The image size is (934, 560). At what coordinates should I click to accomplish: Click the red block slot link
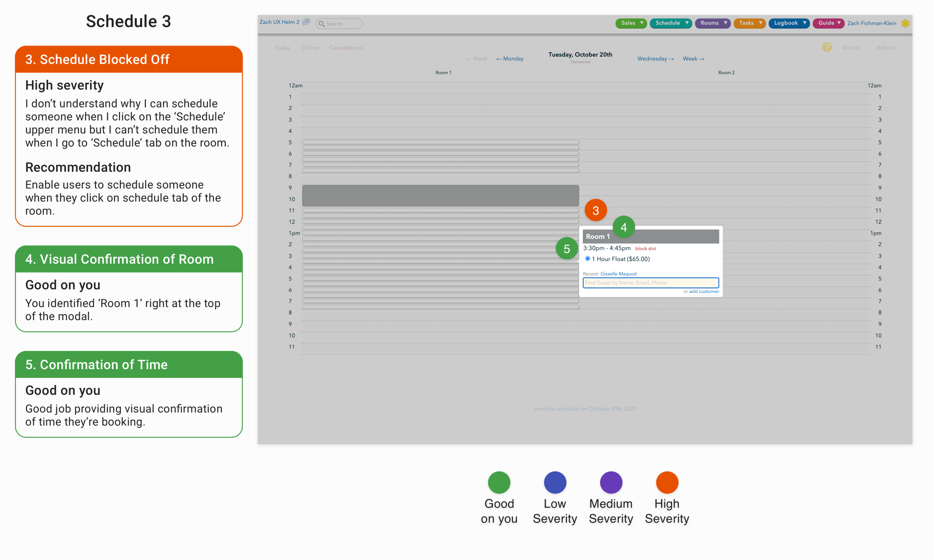click(x=645, y=248)
